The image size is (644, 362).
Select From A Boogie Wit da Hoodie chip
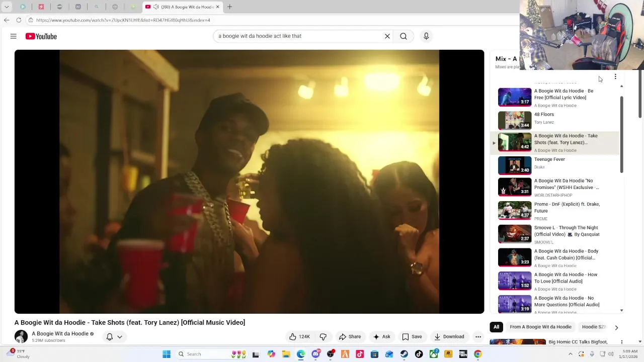[540, 327]
